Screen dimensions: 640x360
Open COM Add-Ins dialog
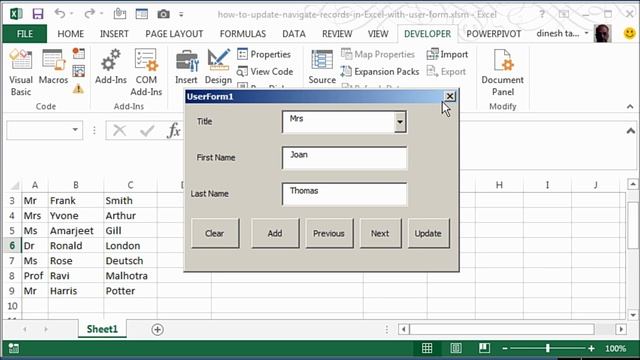(146, 72)
